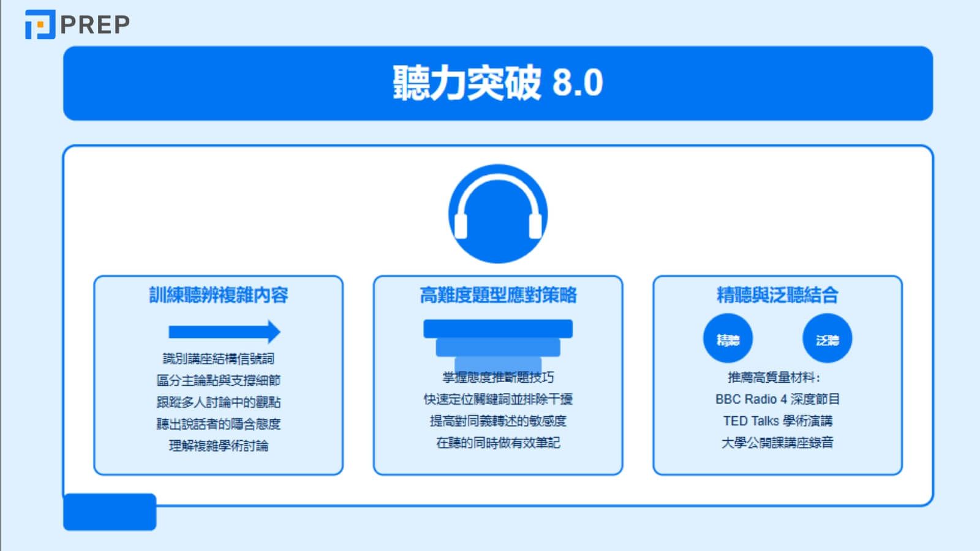Click the PREP logo
Screen dimensions: 980x551
(77, 24)
